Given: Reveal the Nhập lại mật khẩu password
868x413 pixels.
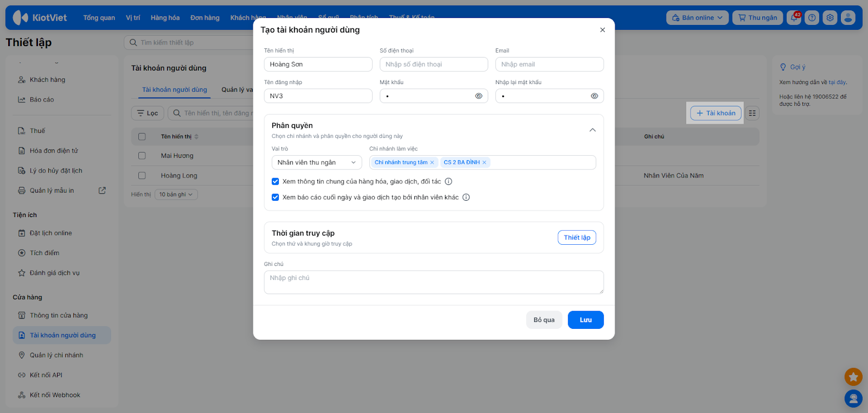Looking at the screenshot, I should [595, 96].
